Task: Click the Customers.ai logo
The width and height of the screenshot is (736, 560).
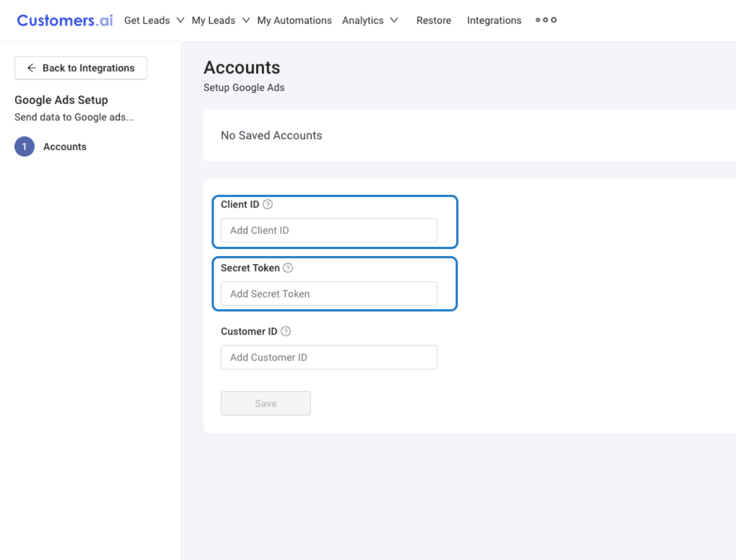Action: tap(65, 20)
